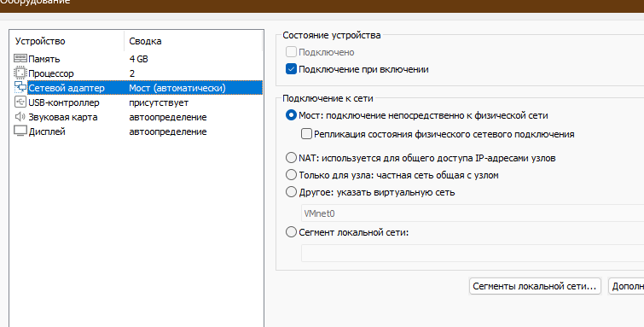Select 'Звуковая карта' device row

click(137, 117)
